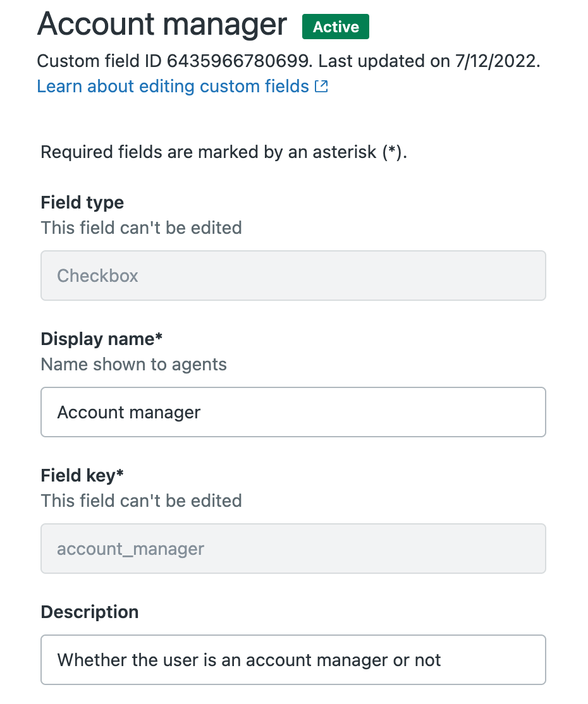Screen dimensions: 588x704
Task: Click the external link icon beside Learn link
Action: pos(321,86)
